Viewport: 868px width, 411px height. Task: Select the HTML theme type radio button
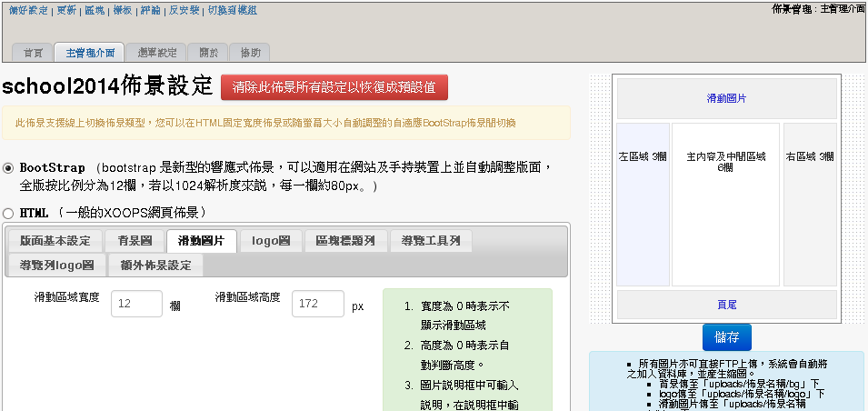[x=9, y=213]
